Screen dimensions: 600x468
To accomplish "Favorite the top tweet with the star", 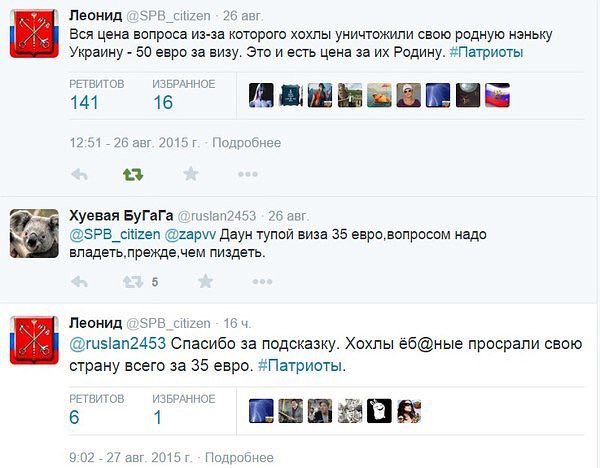I will coord(191,174).
